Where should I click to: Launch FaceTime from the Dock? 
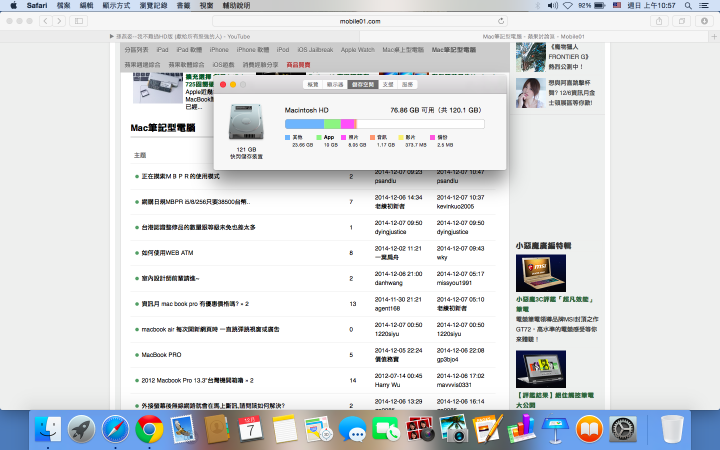pyautogui.click(x=386, y=429)
